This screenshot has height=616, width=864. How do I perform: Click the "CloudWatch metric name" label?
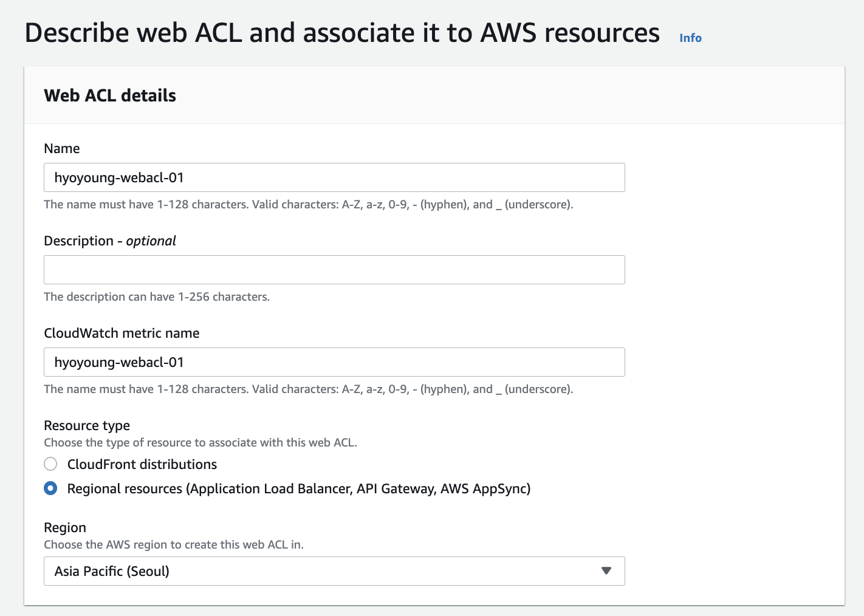[122, 334]
